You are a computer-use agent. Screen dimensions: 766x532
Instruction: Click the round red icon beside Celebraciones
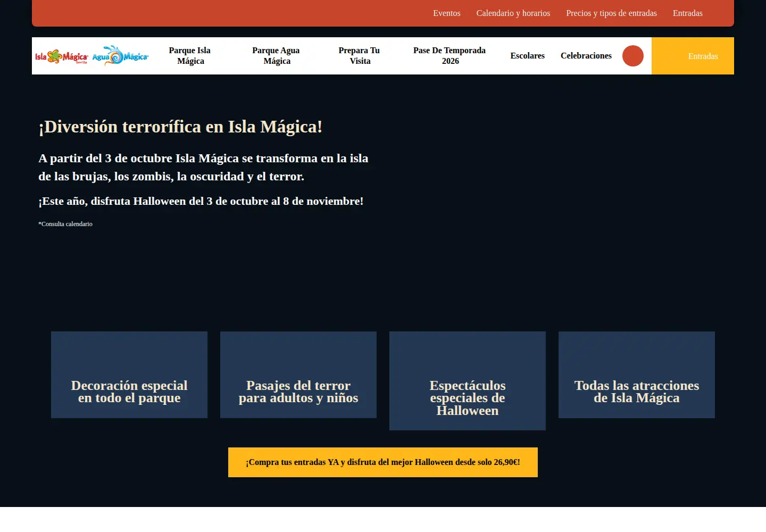(x=633, y=56)
